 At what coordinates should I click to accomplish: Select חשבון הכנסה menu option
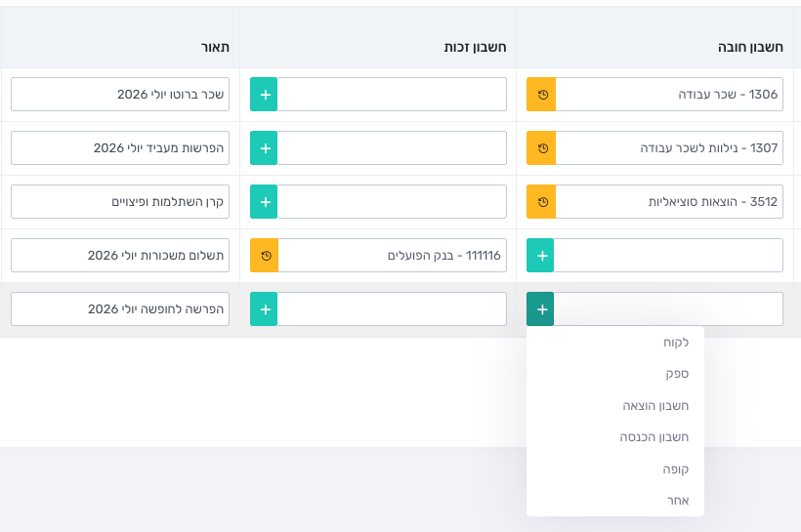point(615,437)
